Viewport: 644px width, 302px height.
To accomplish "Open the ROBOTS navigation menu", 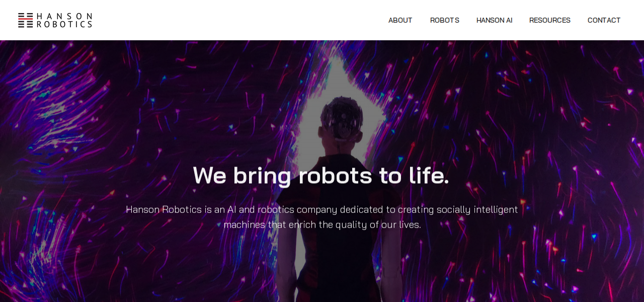I will [444, 20].
